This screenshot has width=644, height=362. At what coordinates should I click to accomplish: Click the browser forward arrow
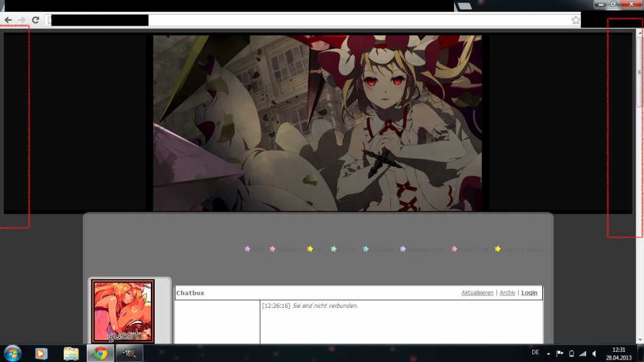point(22,20)
